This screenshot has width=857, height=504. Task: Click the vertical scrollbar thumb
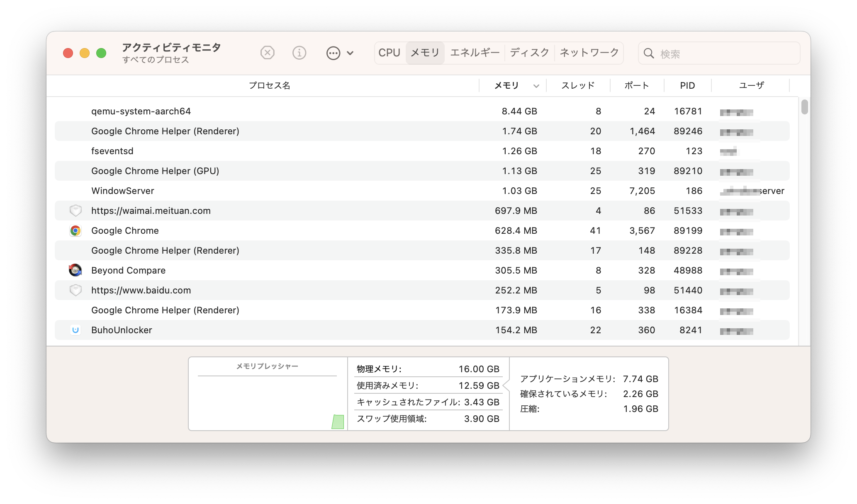(x=805, y=107)
